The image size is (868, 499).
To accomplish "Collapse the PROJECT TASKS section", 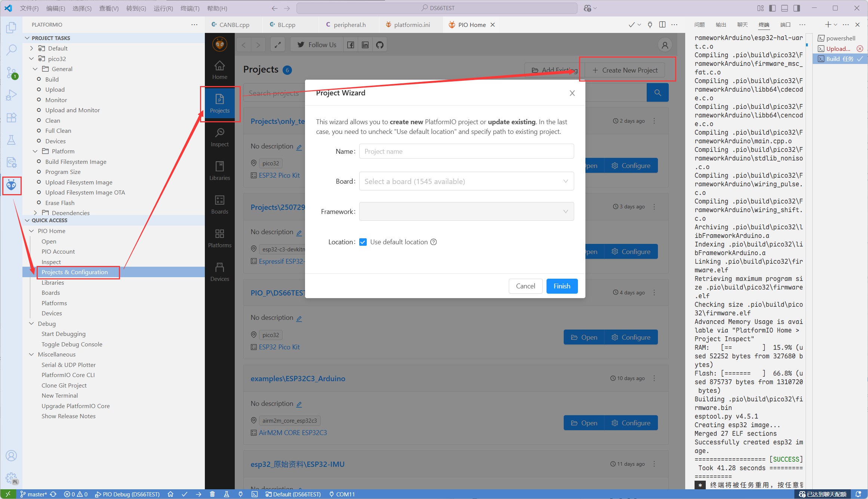I will coord(27,38).
